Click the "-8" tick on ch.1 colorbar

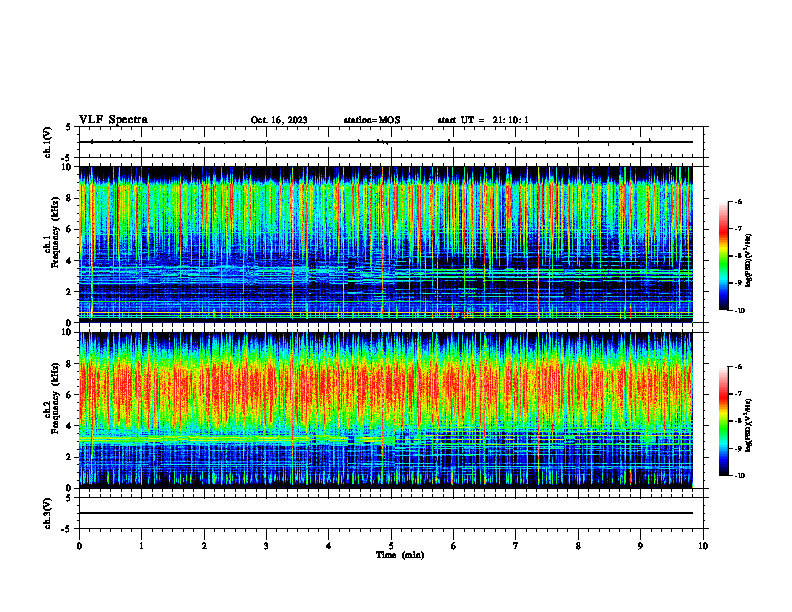pos(738,256)
